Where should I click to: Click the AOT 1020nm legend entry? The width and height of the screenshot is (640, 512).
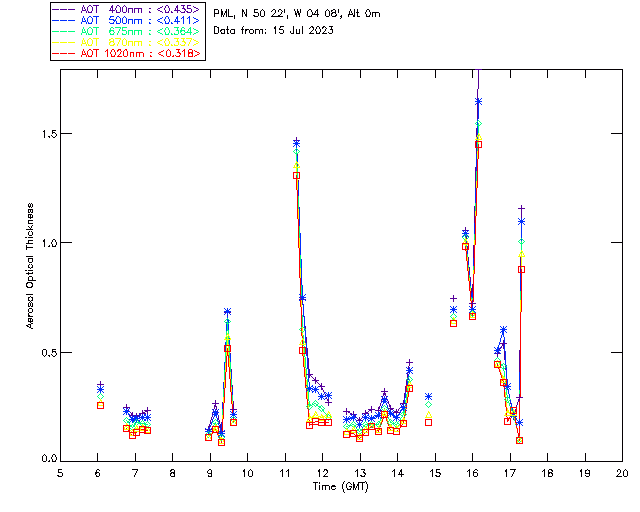coord(127,53)
